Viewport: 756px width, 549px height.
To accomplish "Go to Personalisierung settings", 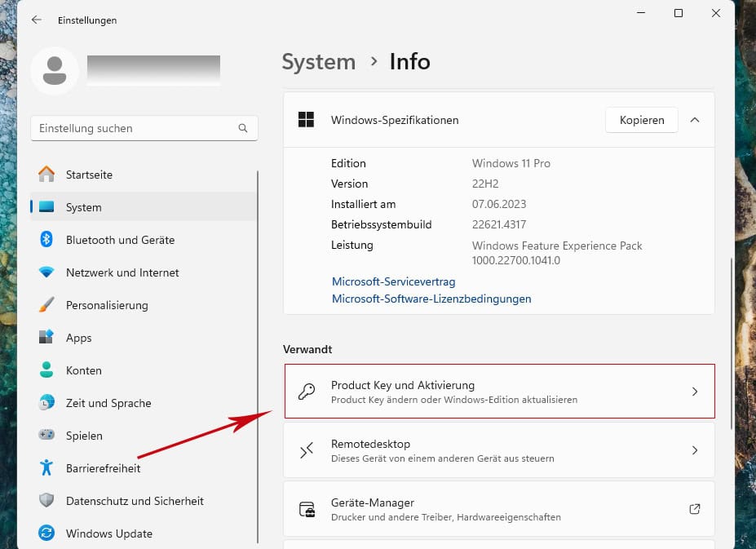I will [107, 305].
